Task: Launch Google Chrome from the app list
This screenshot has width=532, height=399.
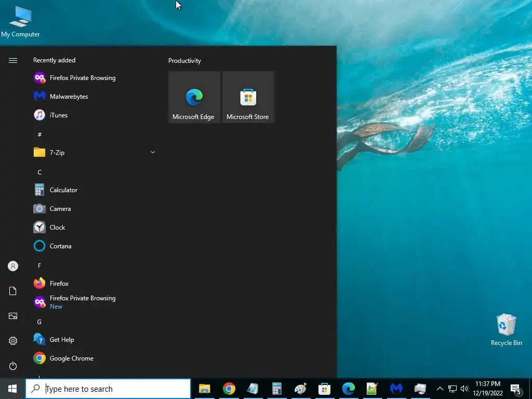Action: 95,358
